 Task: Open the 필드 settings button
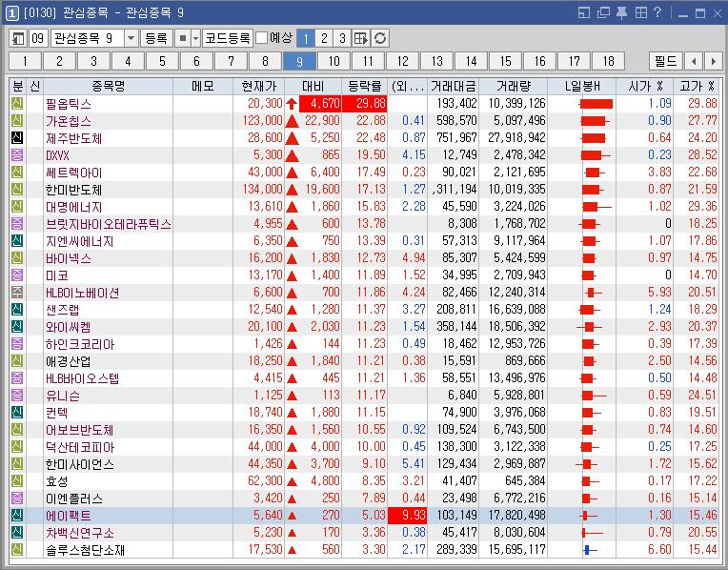(x=666, y=61)
